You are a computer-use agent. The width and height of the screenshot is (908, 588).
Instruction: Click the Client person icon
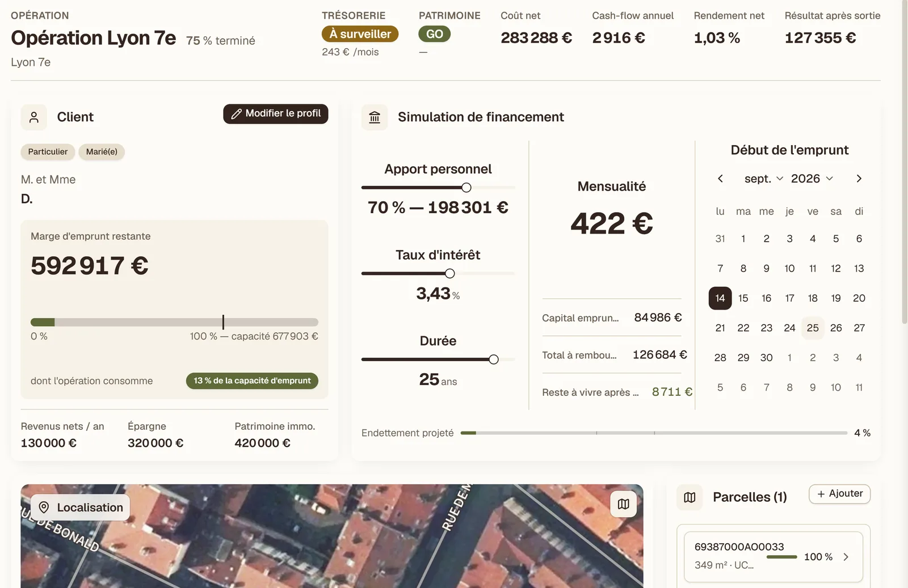[34, 117]
